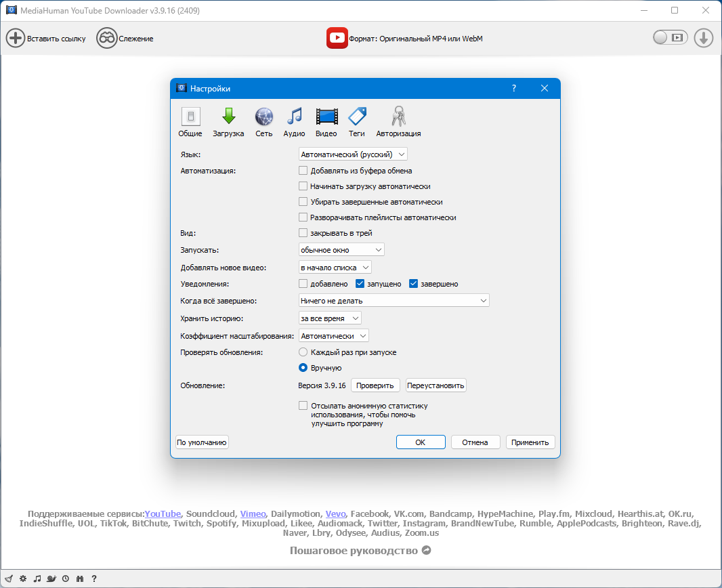This screenshot has width=722, height=588.
Task: Click binoculars search icon in status bar
Action: [80, 579]
